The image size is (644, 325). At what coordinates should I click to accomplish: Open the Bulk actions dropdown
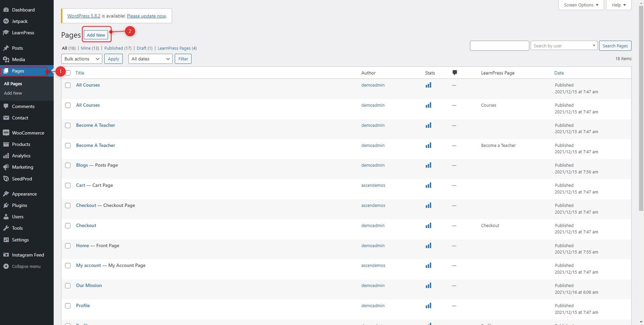(82, 59)
